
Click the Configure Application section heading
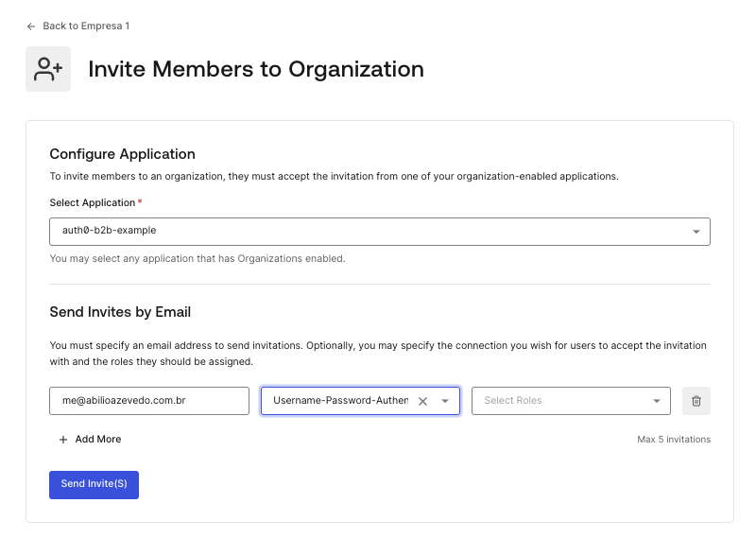pos(123,154)
